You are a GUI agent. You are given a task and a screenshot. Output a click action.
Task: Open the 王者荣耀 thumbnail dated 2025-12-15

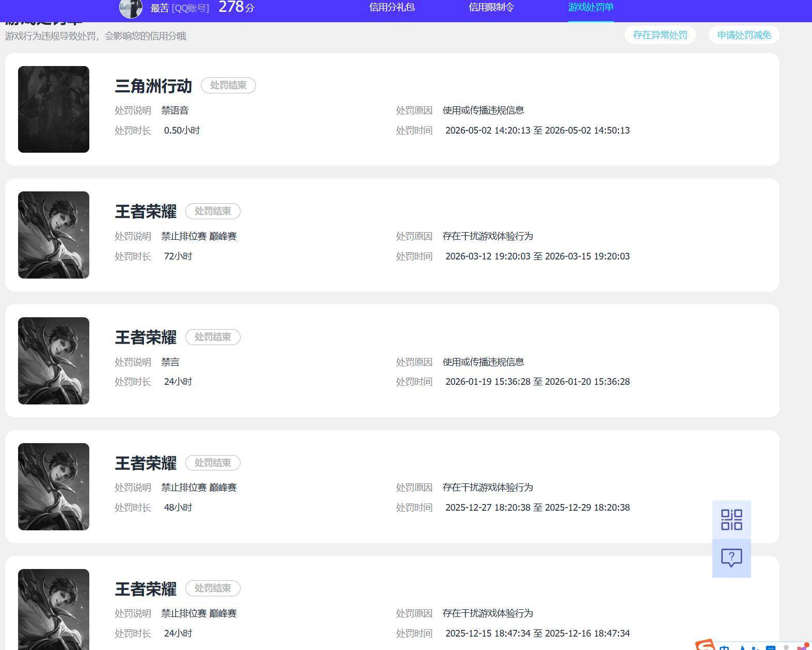point(54,609)
